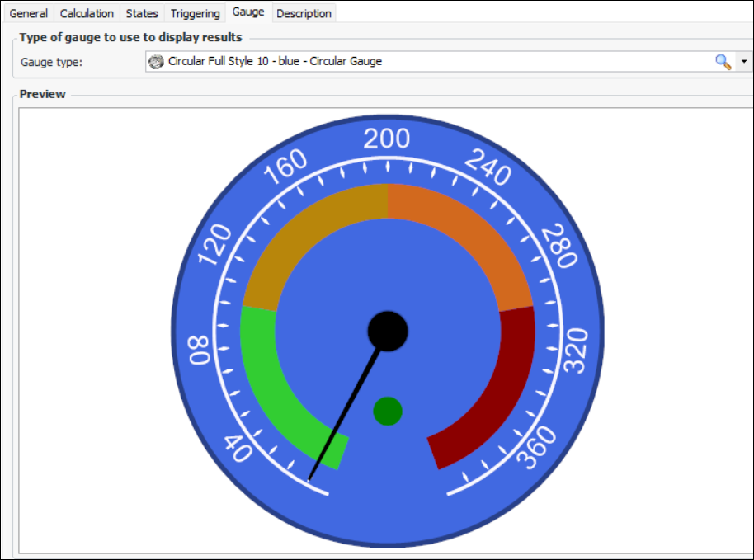Click the 240 scale label on gauge

point(488,167)
